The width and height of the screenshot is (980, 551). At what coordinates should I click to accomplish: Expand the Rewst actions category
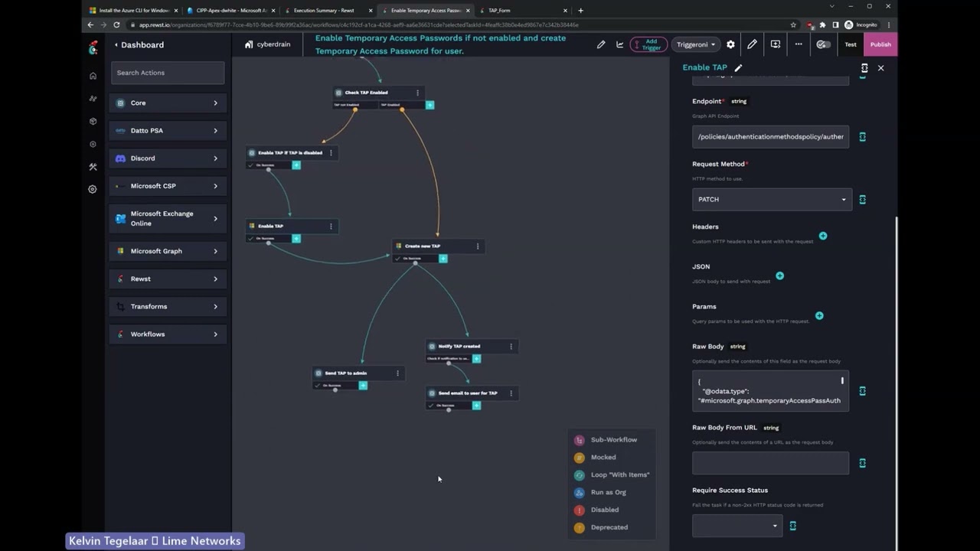pyautogui.click(x=168, y=279)
